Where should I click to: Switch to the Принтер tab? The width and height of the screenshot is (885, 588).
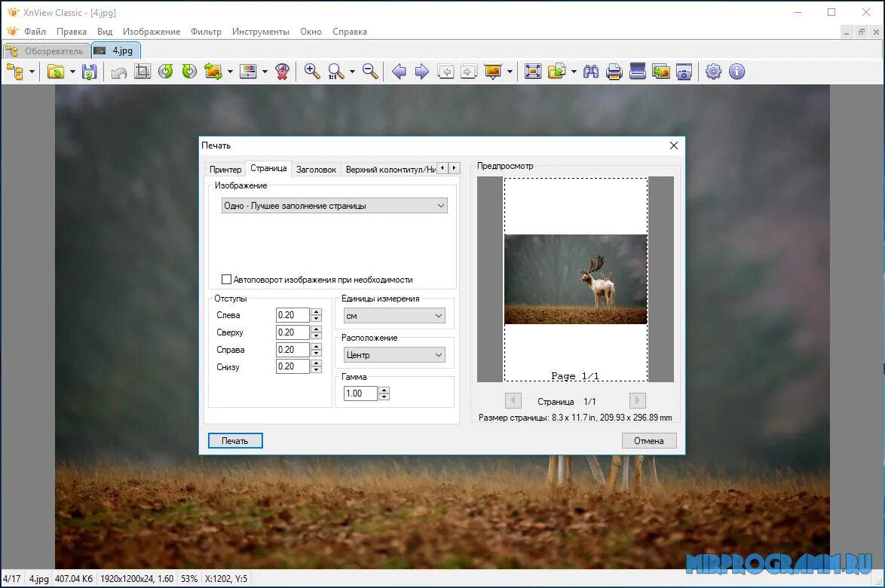[225, 169]
